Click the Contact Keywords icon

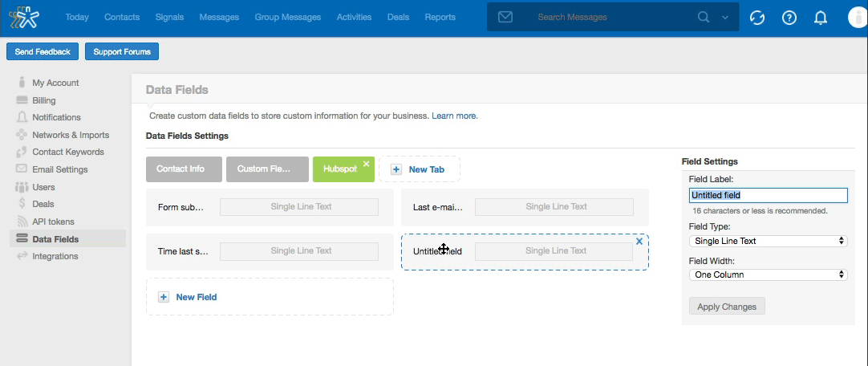tap(22, 152)
